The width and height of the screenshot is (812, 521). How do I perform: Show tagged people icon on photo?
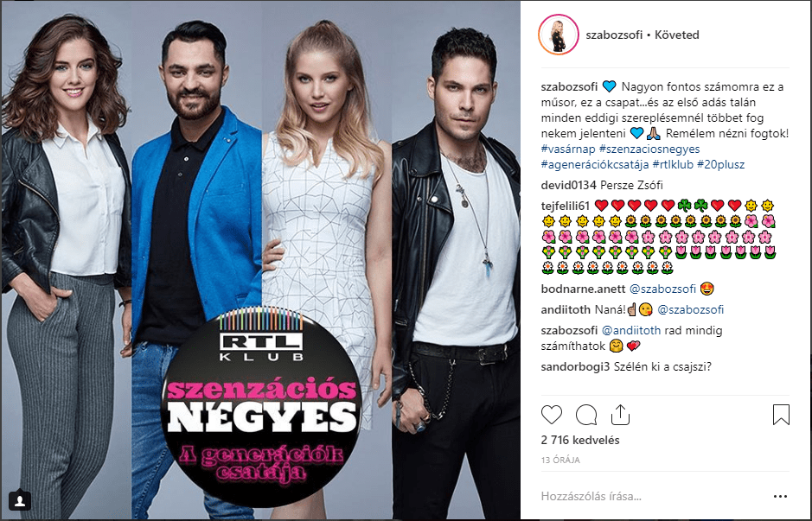point(20,499)
